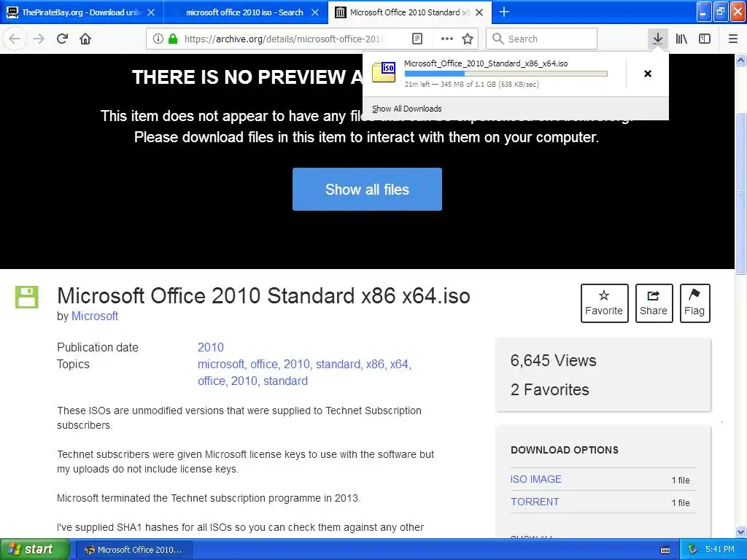Close the Microsoft Office 2010 Standard tab
Viewport: 747px width, 560px height.
click(479, 12)
